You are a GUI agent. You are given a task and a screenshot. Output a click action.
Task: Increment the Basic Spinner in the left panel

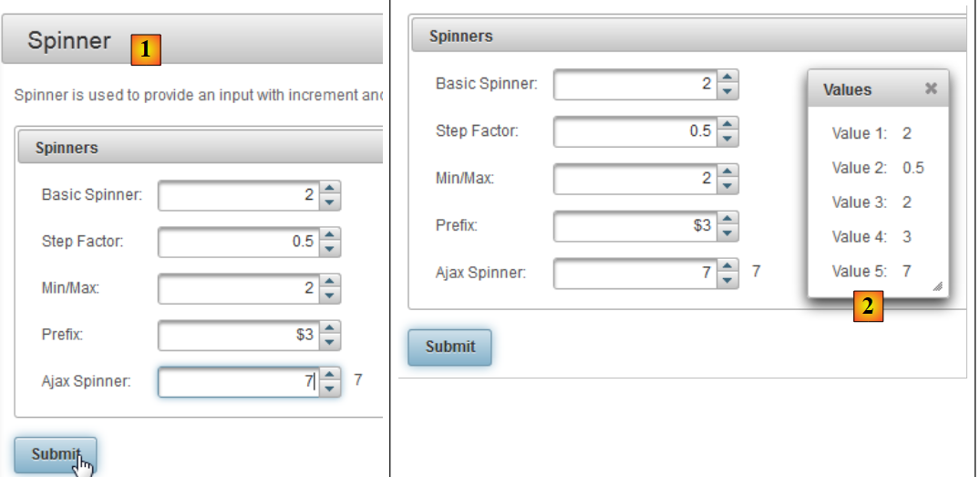coord(331,188)
